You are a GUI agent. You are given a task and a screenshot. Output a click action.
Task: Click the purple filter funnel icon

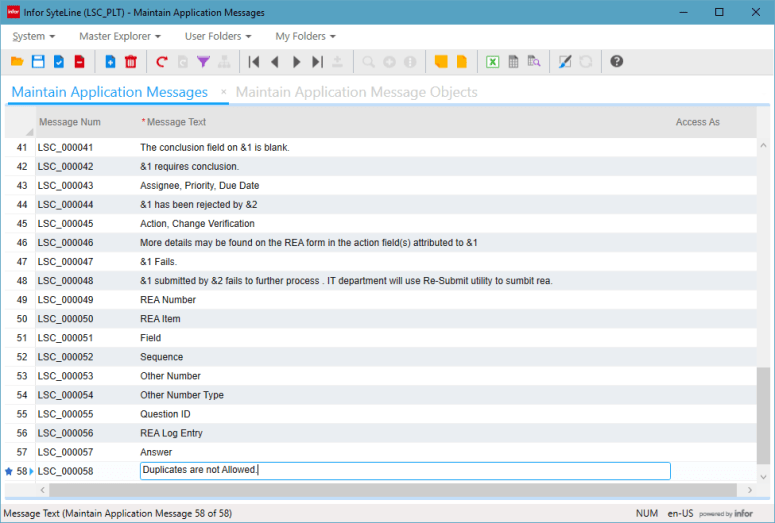click(203, 62)
